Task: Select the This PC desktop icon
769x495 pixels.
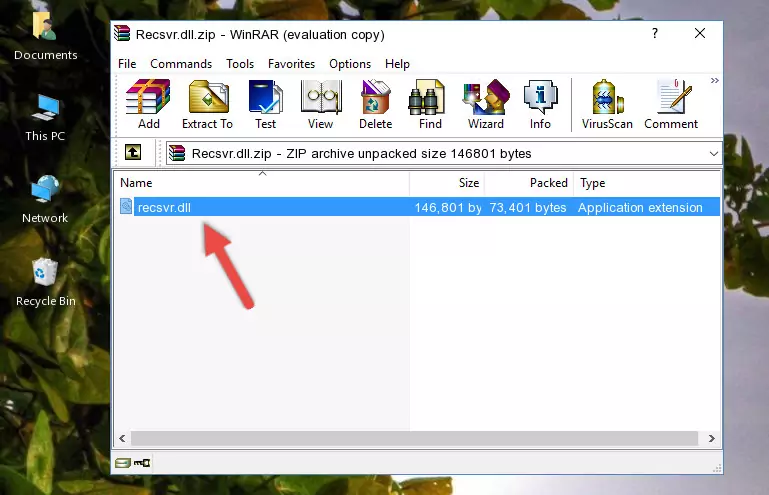Action: (x=45, y=118)
